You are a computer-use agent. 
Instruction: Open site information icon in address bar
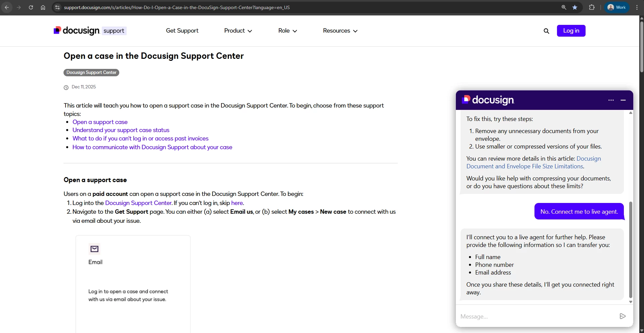(x=57, y=7)
